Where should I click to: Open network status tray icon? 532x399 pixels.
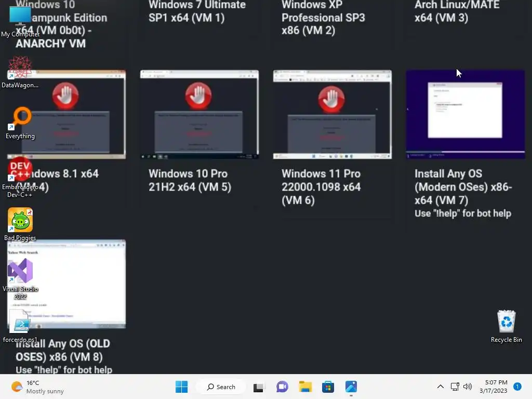click(455, 387)
